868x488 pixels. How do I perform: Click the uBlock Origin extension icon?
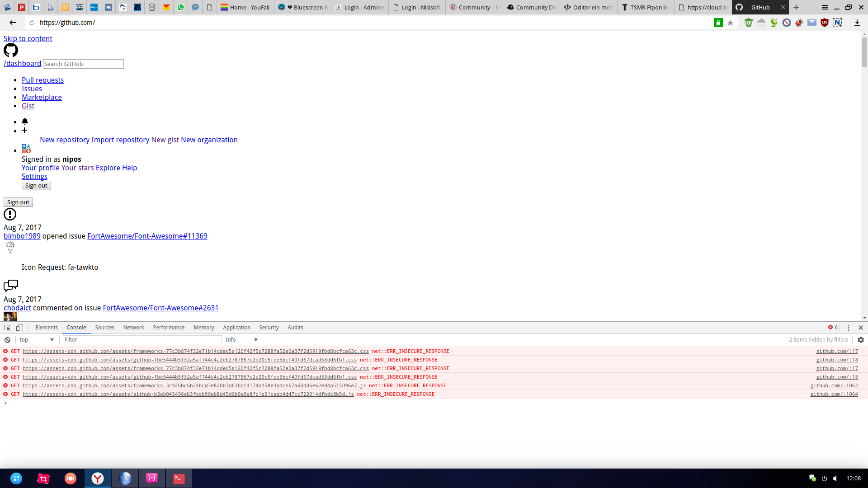(825, 23)
